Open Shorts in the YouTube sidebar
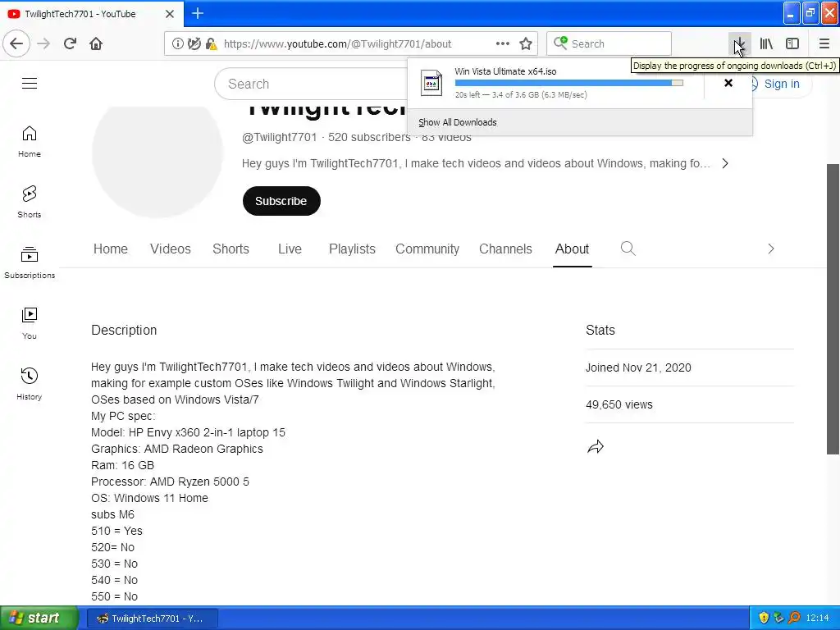Screen dimensions: 840x630 pos(30,202)
